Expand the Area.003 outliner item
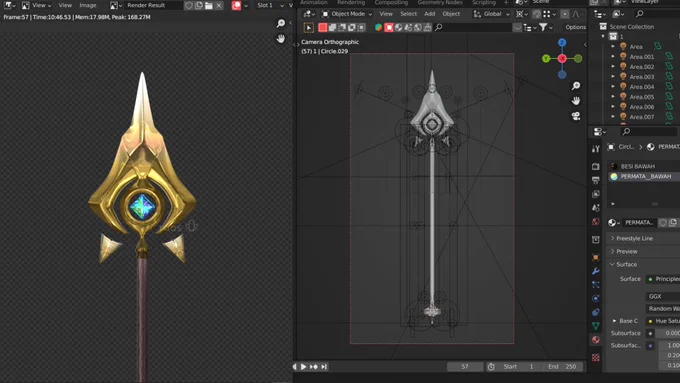The height and width of the screenshot is (383, 680). pyautogui.click(x=613, y=76)
